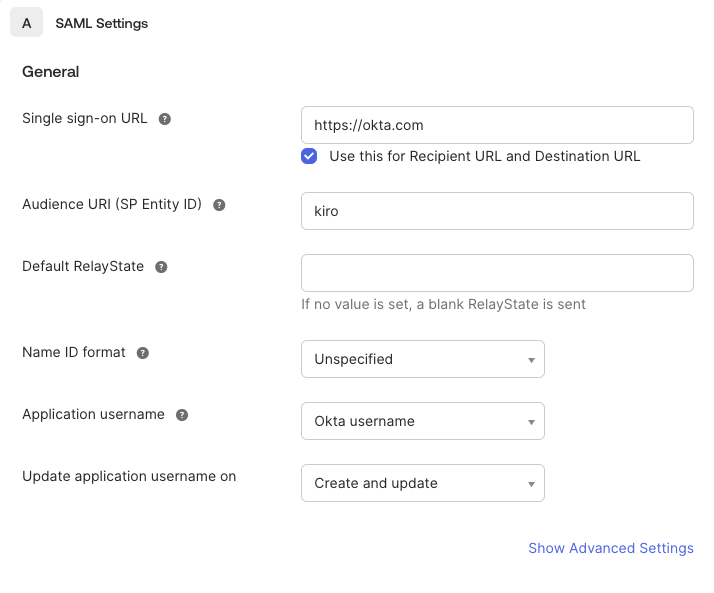Open Update application username on dropdown
Viewport: 714px width, 593px height.
click(422, 483)
